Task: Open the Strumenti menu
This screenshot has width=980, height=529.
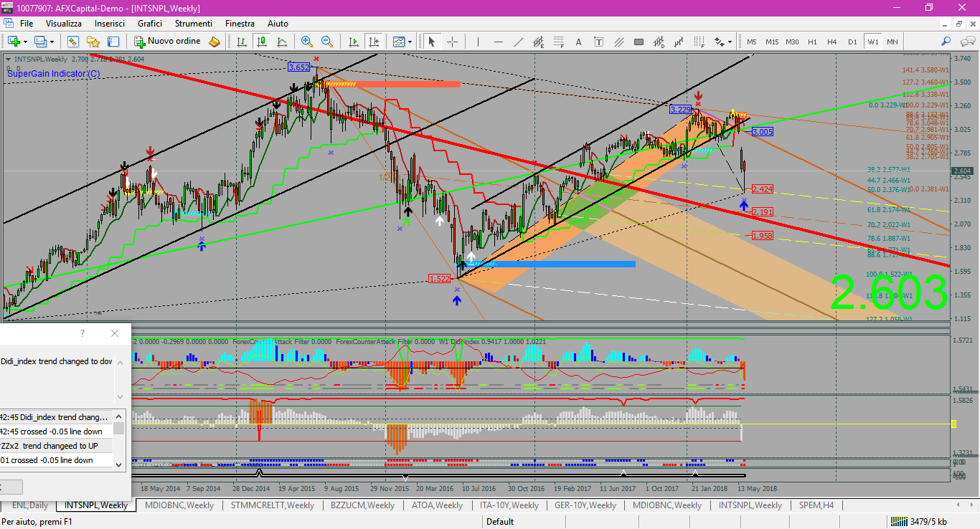Action: pos(194,24)
